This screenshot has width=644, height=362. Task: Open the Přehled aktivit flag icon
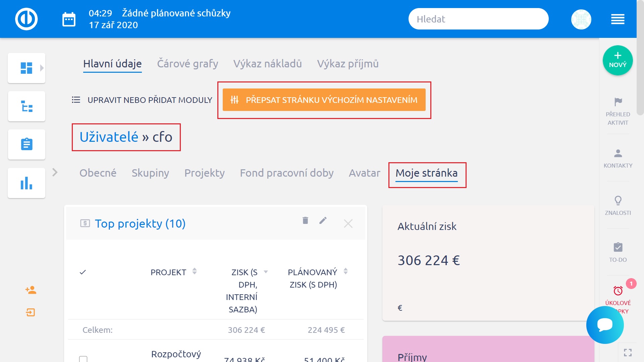pyautogui.click(x=618, y=102)
